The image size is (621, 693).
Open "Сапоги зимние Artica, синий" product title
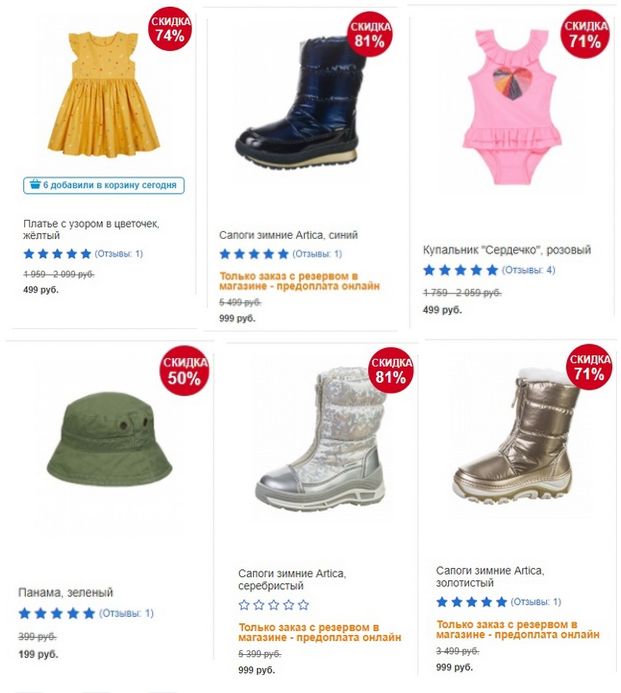(x=288, y=235)
